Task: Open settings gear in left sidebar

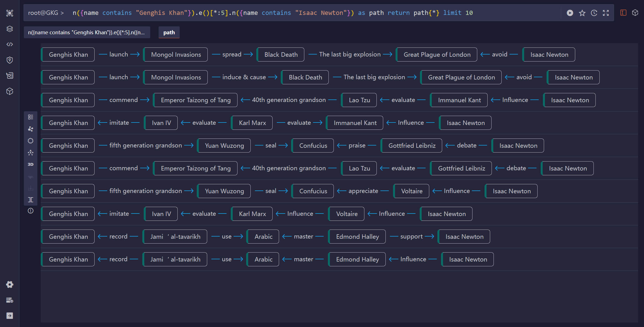Action: 10,285
